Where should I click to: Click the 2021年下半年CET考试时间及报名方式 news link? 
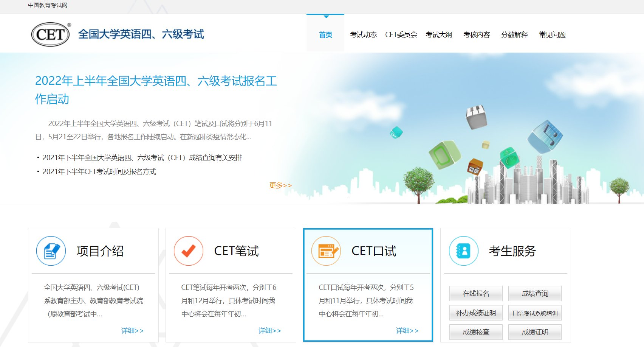100,172
